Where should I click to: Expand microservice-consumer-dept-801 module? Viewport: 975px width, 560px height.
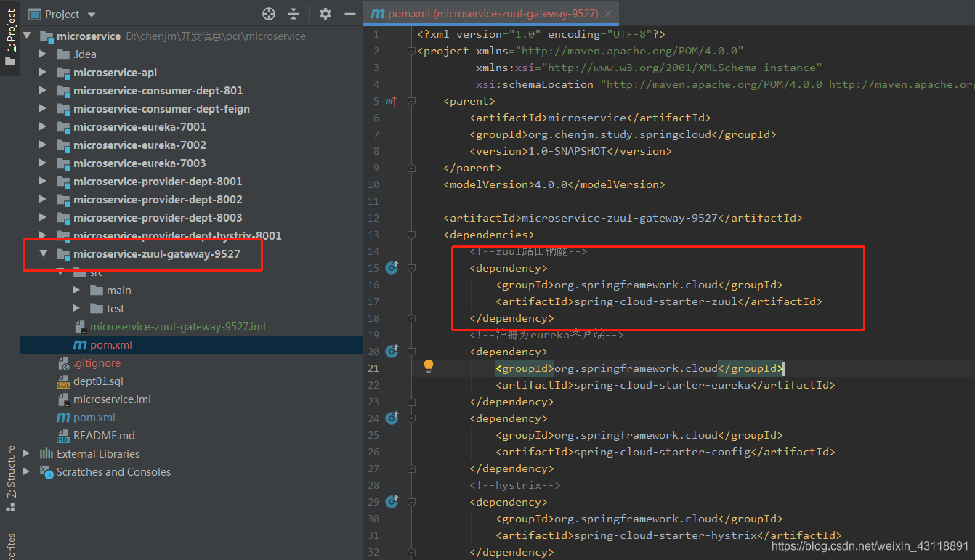[43, 91]
